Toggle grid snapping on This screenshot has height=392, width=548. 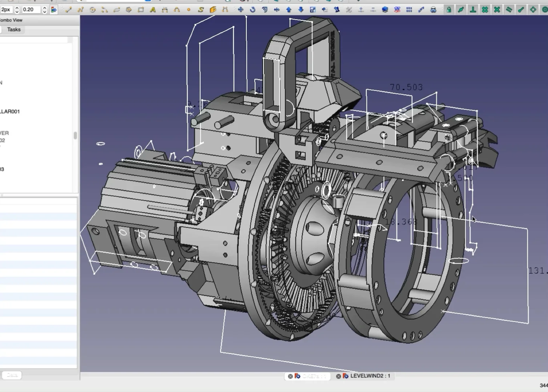point(485,9)
